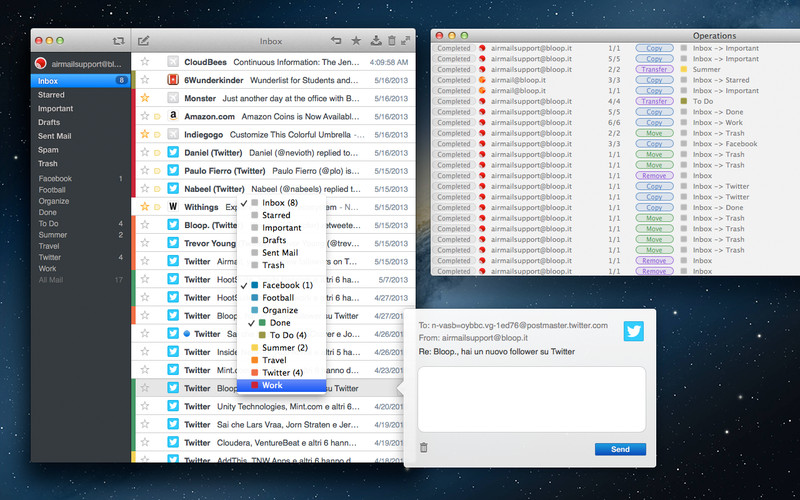Choose Travel in the label popup menu
Screen dimensions: 800x500
[x=282, y=360]
